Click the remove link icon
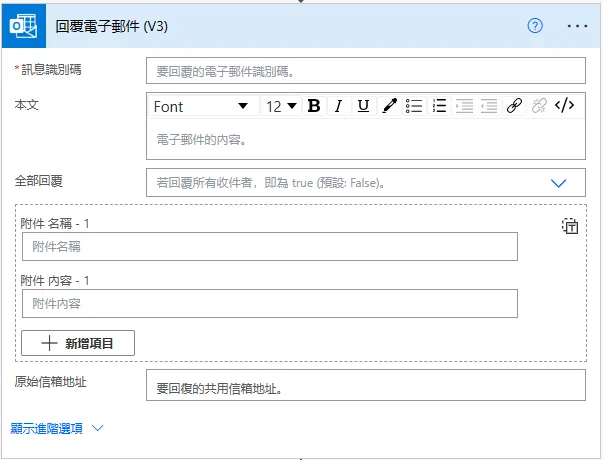 (539, 105)
